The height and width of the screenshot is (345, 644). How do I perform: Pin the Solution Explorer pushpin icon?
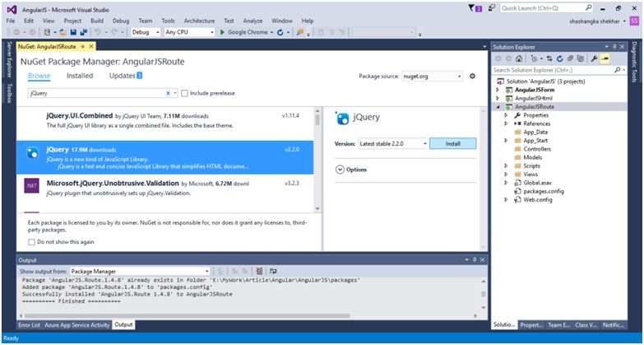[614, 47]
